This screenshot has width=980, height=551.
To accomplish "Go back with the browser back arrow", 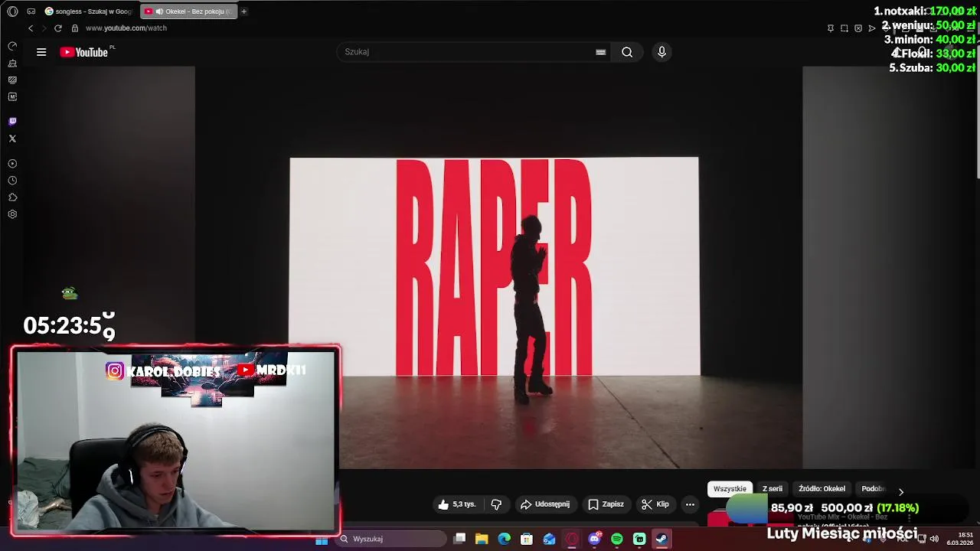I will (x=31, y=28).
